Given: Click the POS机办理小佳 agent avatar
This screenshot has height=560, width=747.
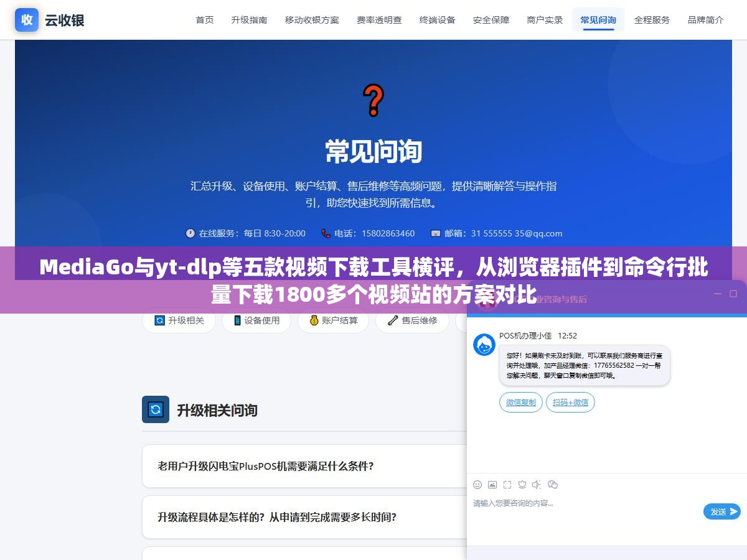Looking at the screenshot, I should coord(484,345).
